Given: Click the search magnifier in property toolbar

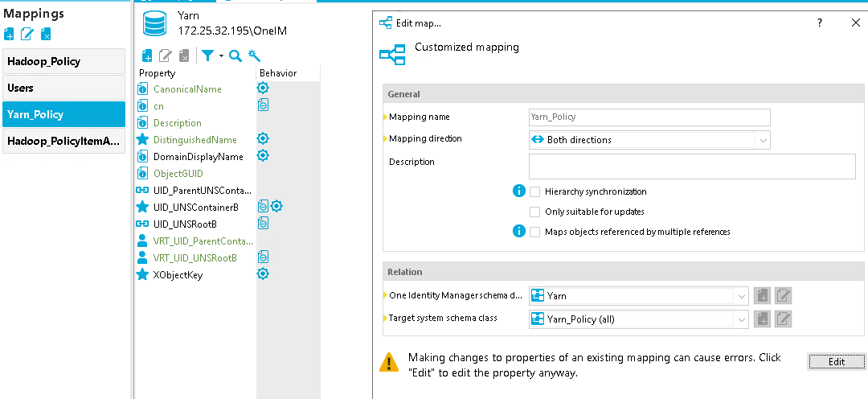Looking at the screenshot, I should point(235,56).
